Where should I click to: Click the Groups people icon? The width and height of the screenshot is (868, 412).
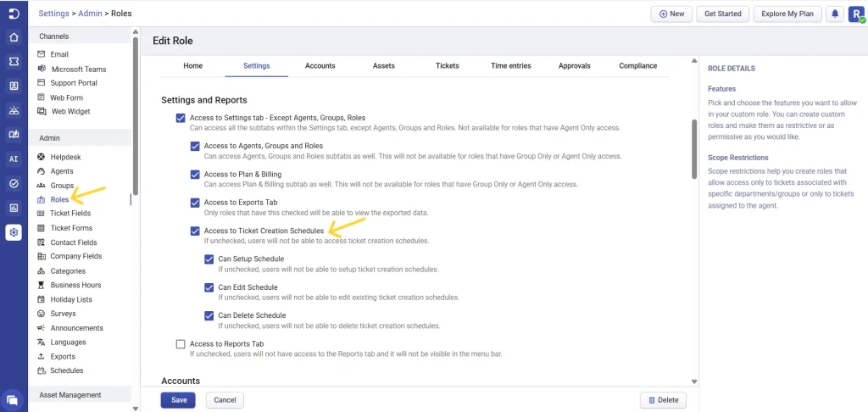tap(41, 186)
